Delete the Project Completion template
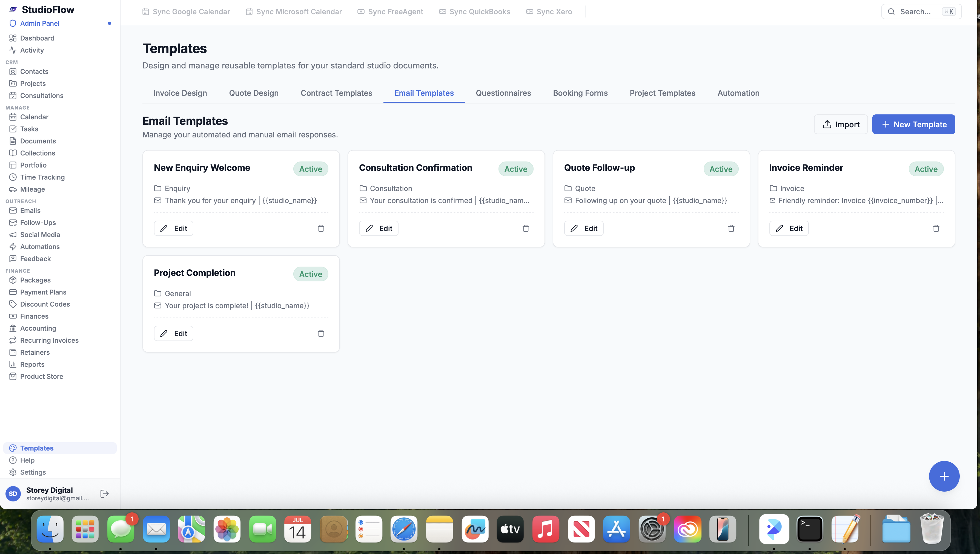The image size is (980, 554). [321, 333]
